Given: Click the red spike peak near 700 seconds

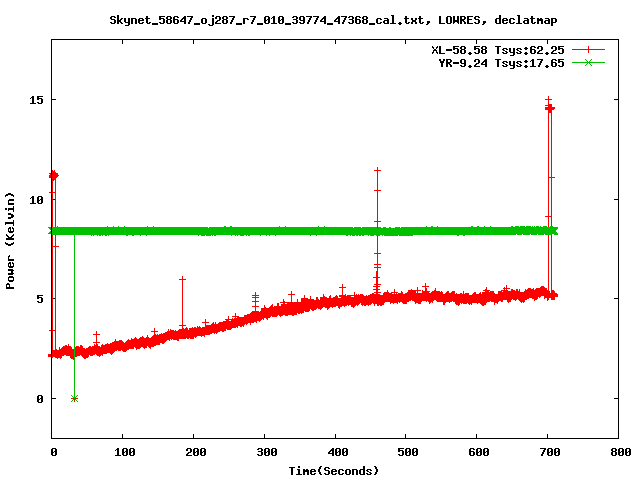Looking at the screenshot, I should point(548,99).
